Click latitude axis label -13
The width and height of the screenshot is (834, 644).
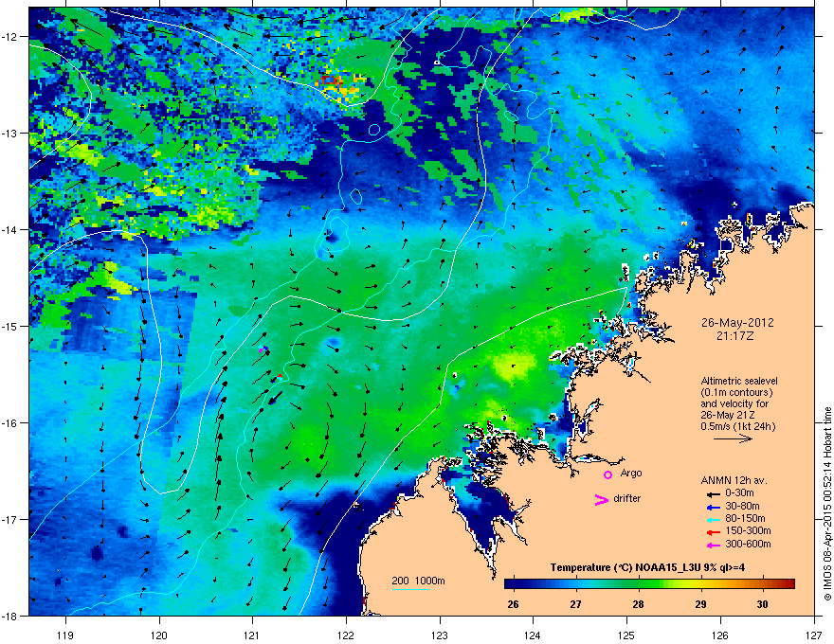pyautogui.click(x=9, y=133)
